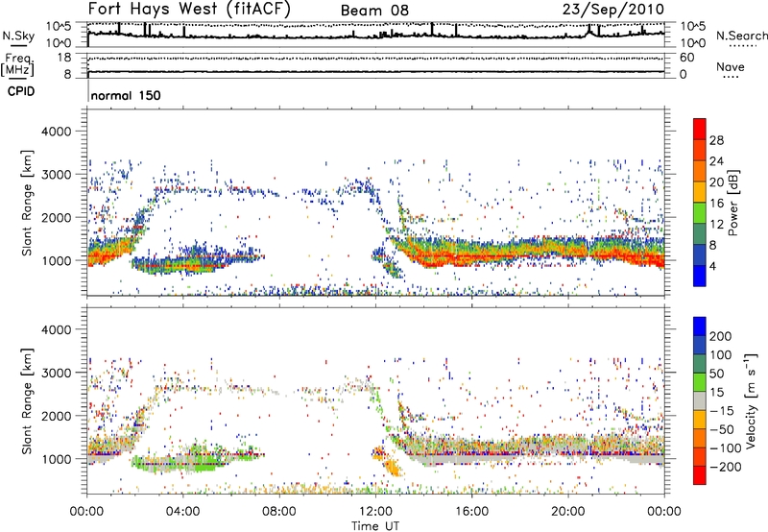This screenshot has height=532, width=768.
Task: Click the "normal 150" CPID text
Action: click(x=126, y=95)
